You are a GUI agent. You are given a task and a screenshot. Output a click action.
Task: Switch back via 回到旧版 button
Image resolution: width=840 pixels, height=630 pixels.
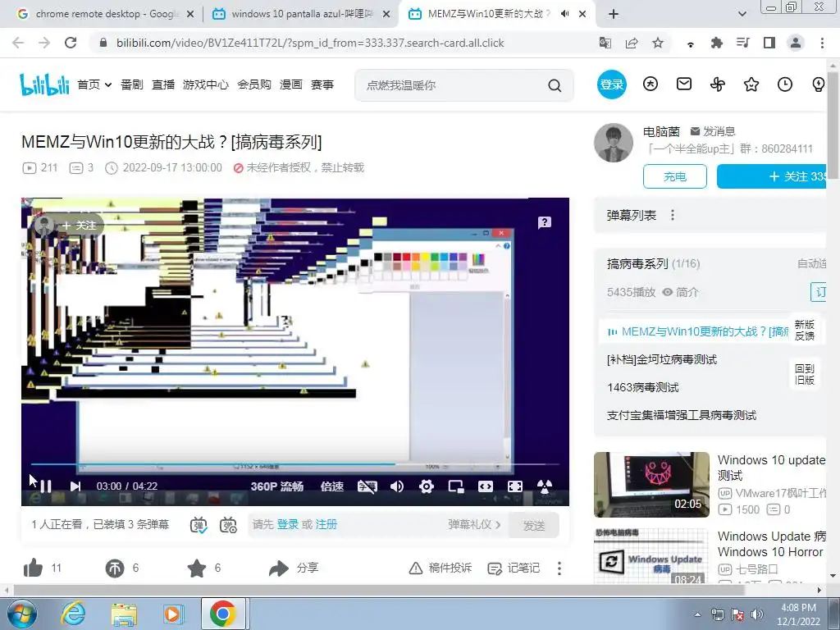[805, 374]
